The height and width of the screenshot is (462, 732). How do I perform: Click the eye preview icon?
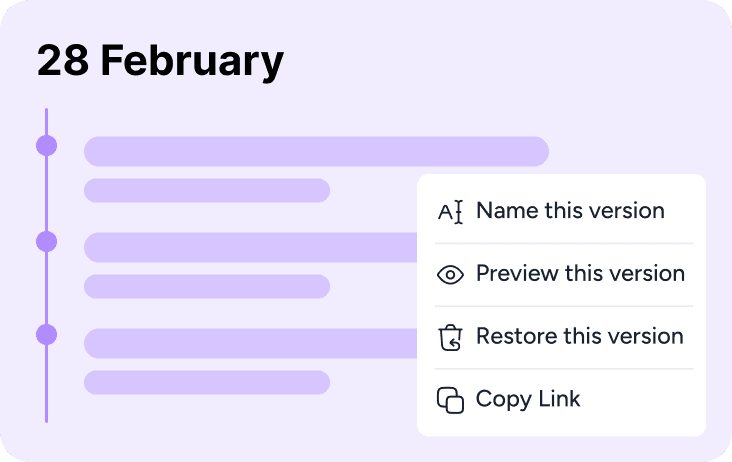pyautogui.click(x=450, y=275)
